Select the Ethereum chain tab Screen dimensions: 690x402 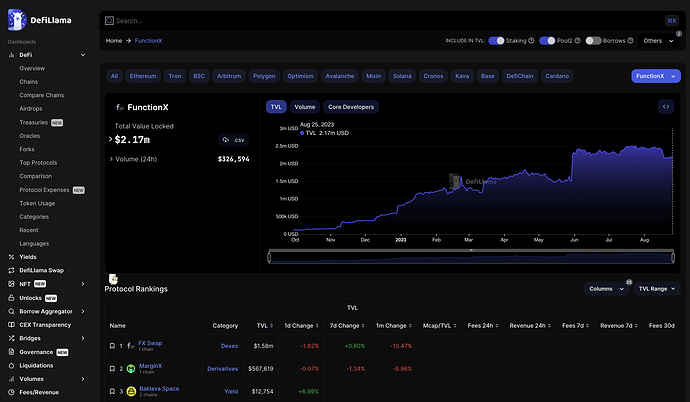[143, 76]
